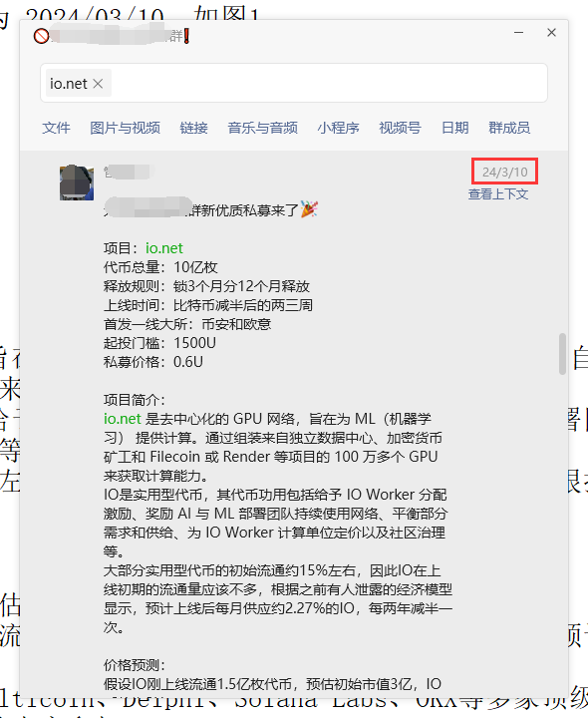Select the 小程序 filter

(338, 128)
